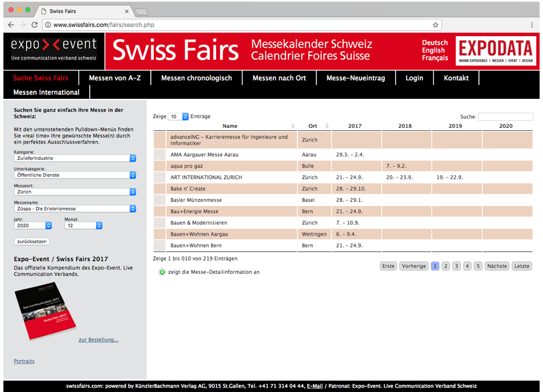Open the Jahr dropdown
The width and height of the screenshot is (543, 392).
click(x=33, y=226)
